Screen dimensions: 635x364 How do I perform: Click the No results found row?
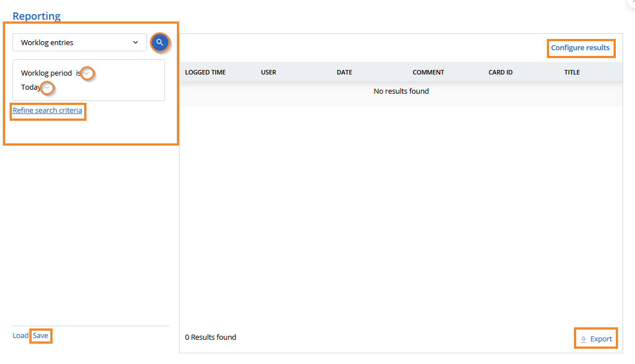pos(401,90)
